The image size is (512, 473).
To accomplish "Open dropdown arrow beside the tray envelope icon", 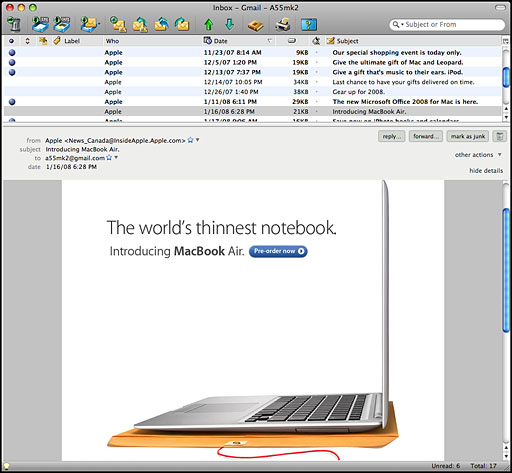I will (x=99, y=24).
